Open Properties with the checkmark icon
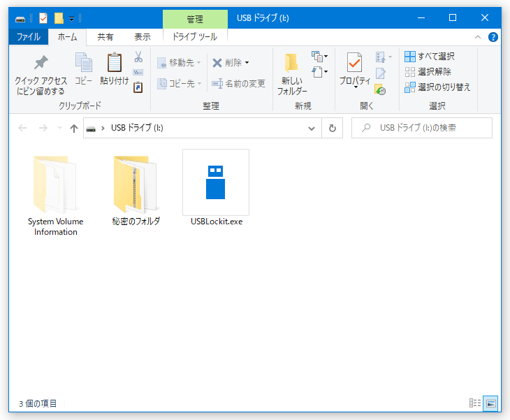Screen dimensions: 510x420 [x=354, y=62]
